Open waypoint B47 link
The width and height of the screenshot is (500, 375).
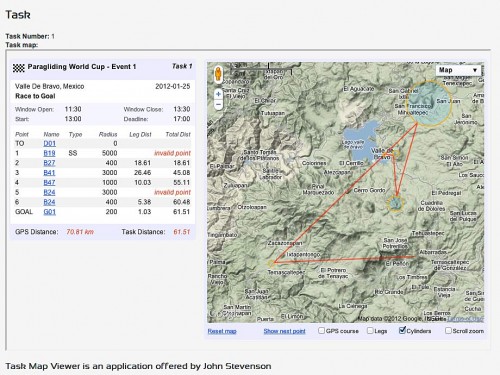coord(49,182)
